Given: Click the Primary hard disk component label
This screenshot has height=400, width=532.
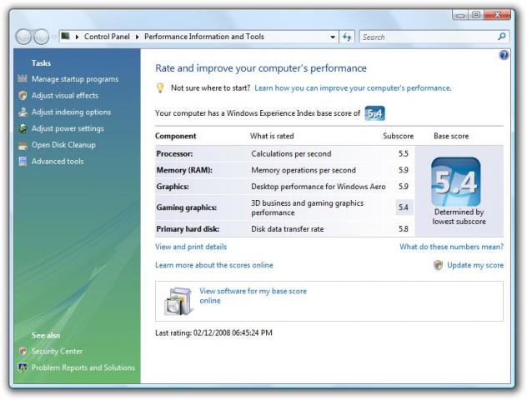Looking at the screenshot, I should [x=188, y=229].
